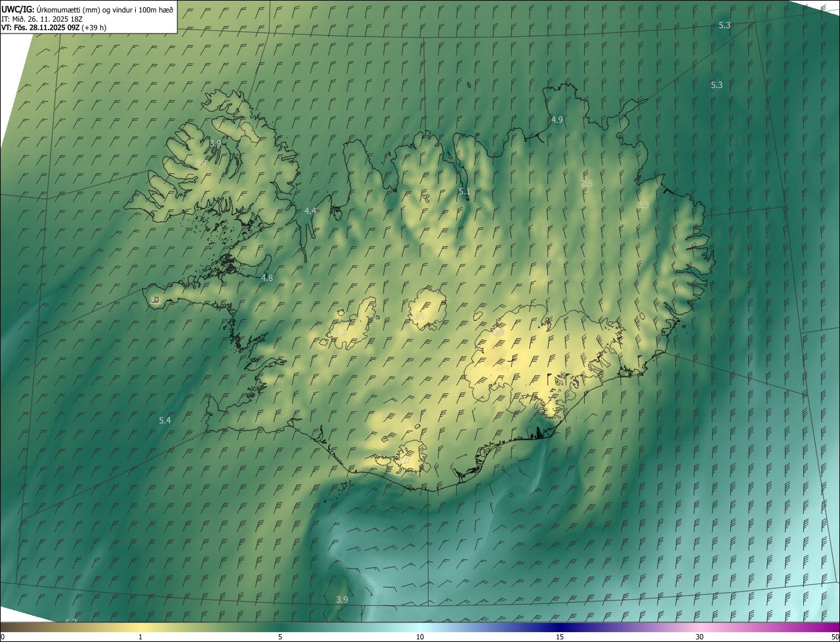Click the 1.3 value on Langjökull glacier
840x642 pixels.
(340, 333)
